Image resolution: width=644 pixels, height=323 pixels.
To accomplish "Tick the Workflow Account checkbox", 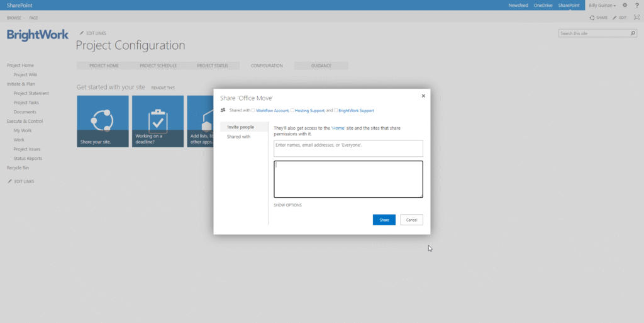I will pos(253,111).
